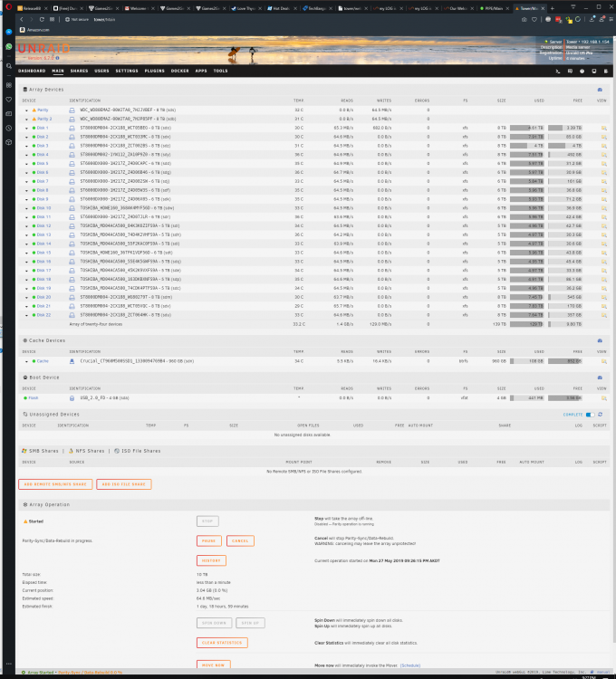The width and height of the screenshot is (616, 679).
Task: Click the search icon in Opera sidebar
Action: click(9, 66)
